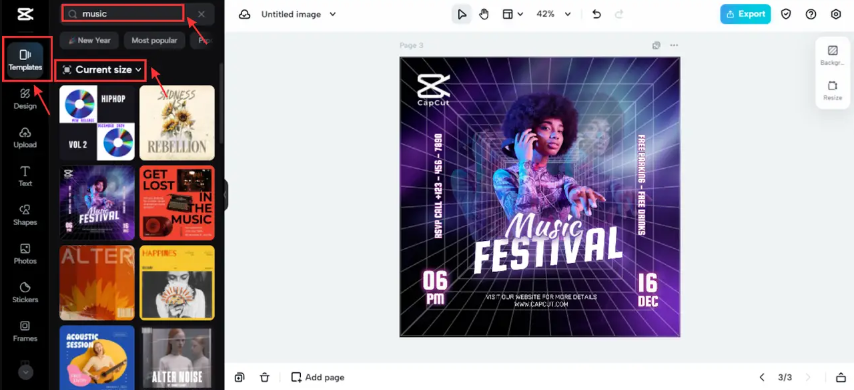Open the Background panel button

(x=832, y=56)
